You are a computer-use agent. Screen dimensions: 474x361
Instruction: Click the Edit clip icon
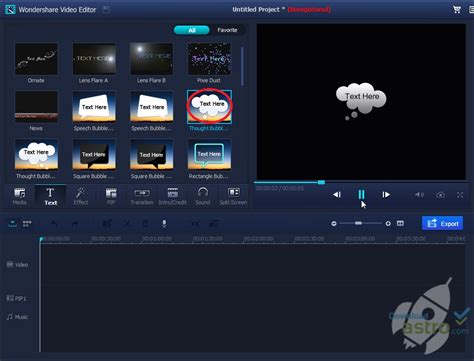click(107, 223)
